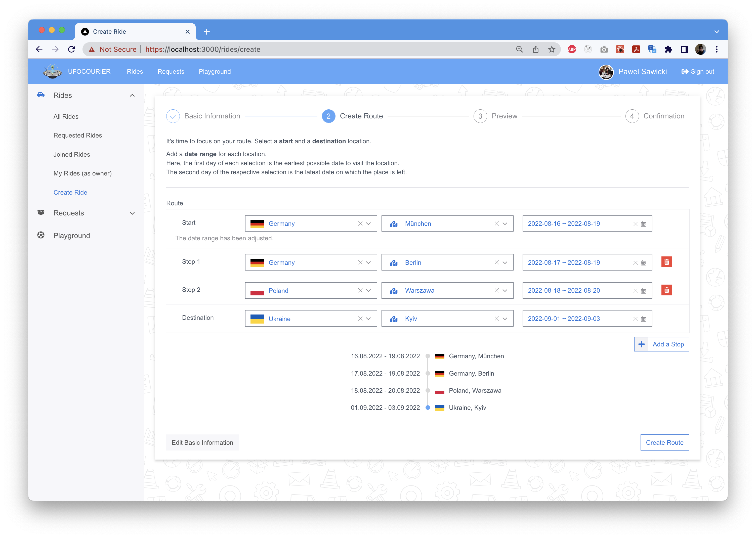Open calendar icon for Start date range
Screen dimensions: 756x538
point(644,224)
